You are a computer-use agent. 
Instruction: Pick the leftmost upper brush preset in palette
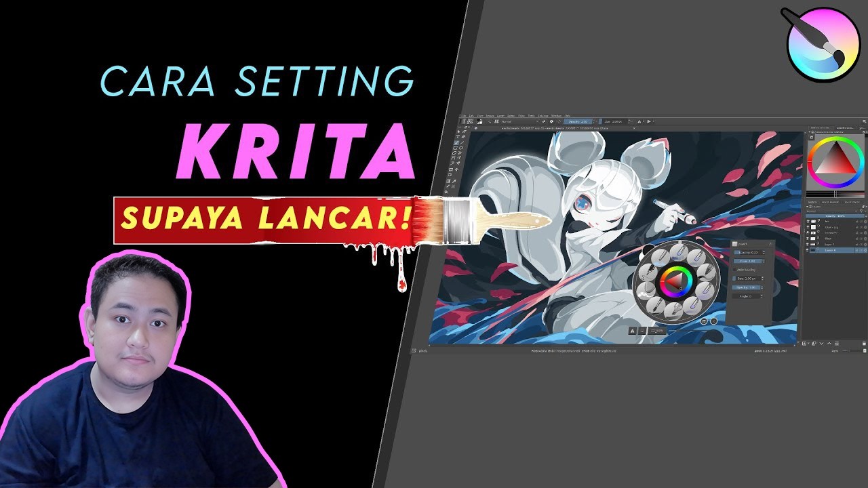(x=648, y=272)
